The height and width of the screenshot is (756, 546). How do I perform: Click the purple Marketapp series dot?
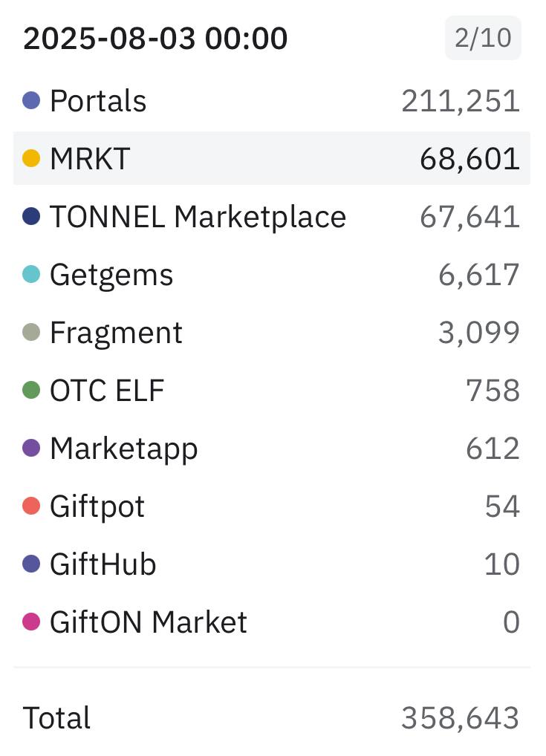tap(31, 447)
